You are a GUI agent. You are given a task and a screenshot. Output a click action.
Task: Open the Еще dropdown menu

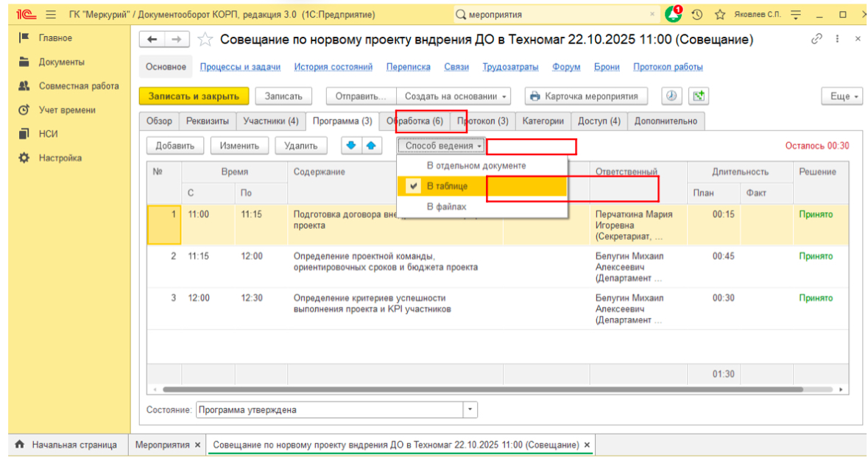842,96
